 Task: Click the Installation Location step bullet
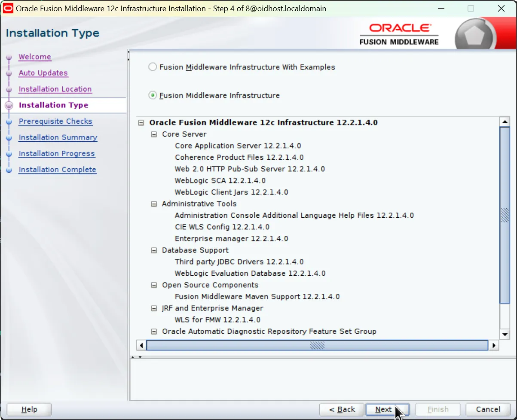[x=9, y=89]
